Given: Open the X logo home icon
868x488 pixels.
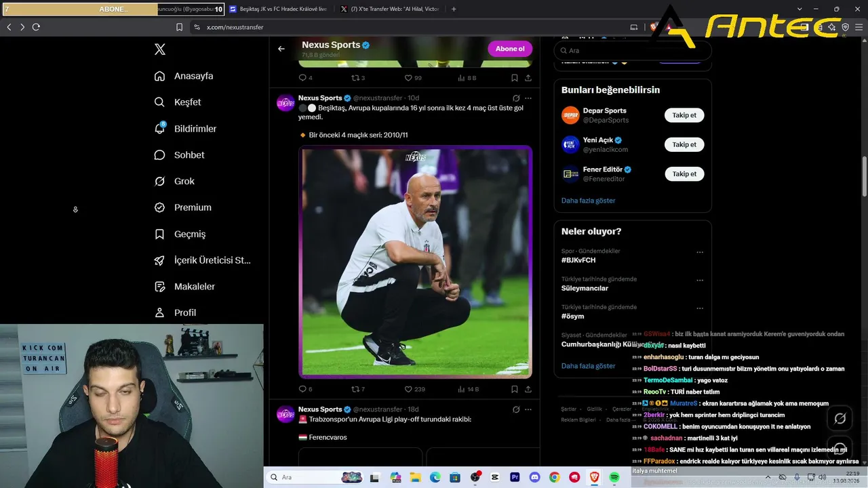Looking at the screenshot, I should coord(160,49).
